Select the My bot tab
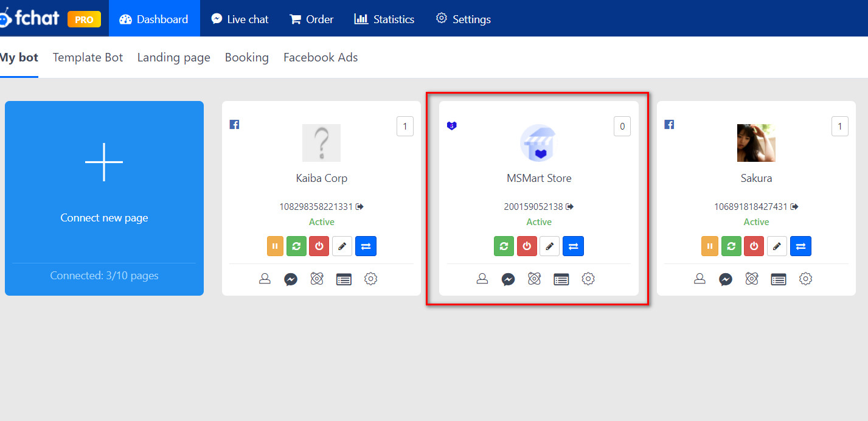Viewport: 868px width, 421px height. (x=19, y=58)
